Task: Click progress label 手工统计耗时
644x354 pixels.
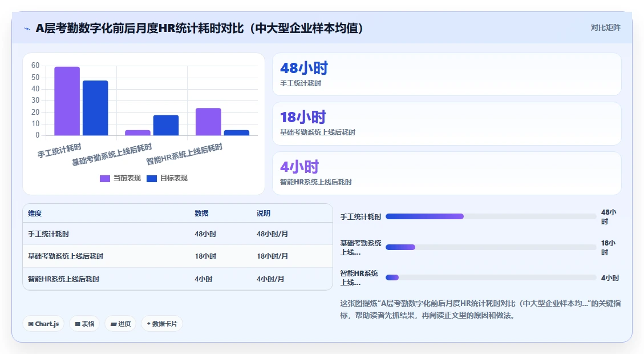Action: [361, 216]
